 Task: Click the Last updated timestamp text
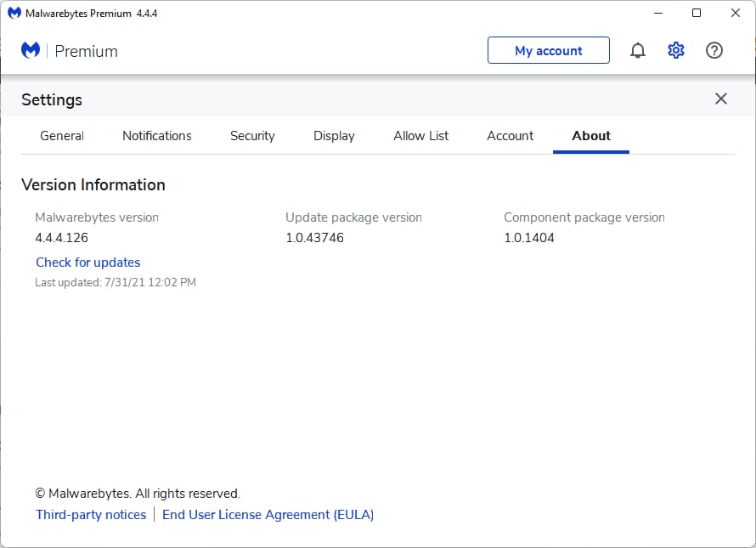pyautogui.click(x=116, y=282)
